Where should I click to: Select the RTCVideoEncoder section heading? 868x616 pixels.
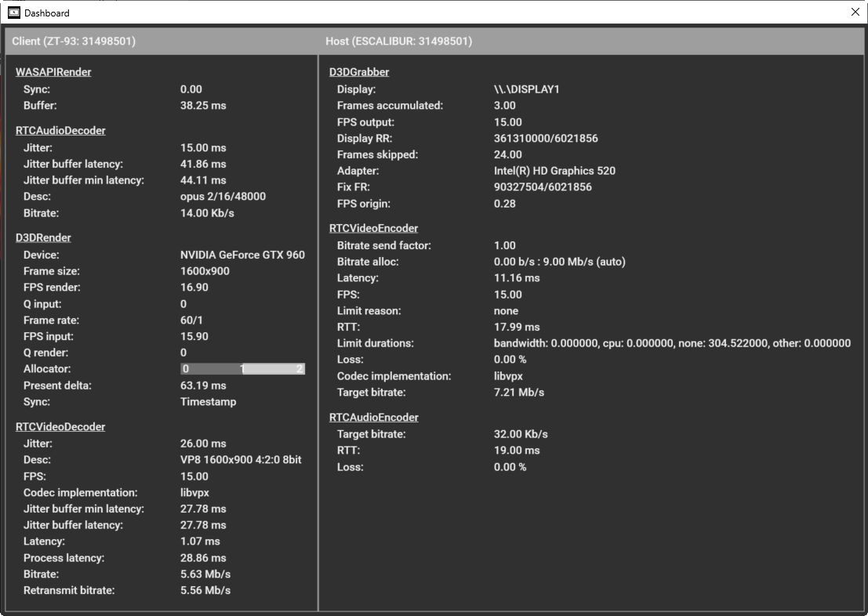click(373, 229)
